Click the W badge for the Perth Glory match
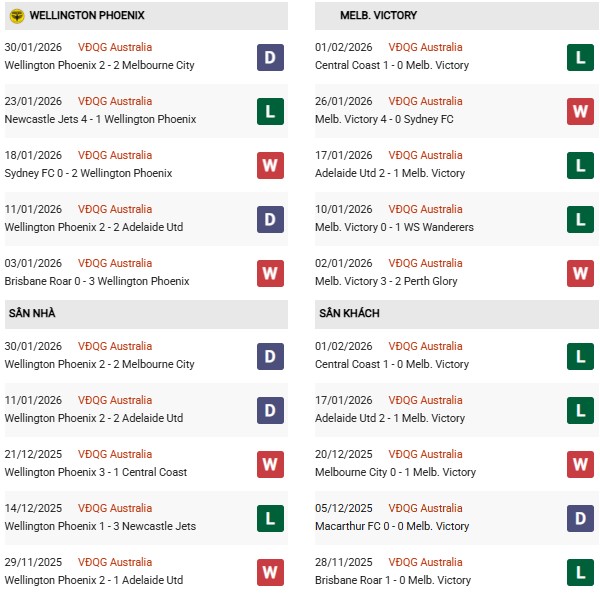 (580, 273)
